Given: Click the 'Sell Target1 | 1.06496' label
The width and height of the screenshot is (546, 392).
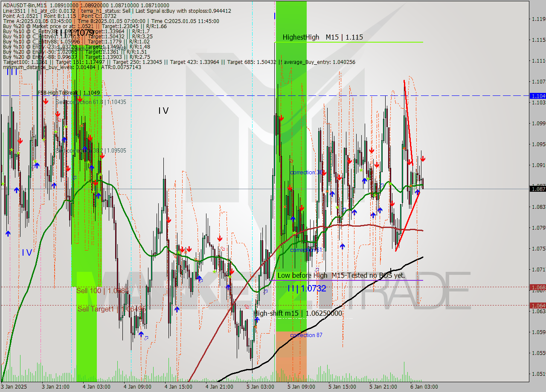Looking at the screenshot, I should coord(112,309).
